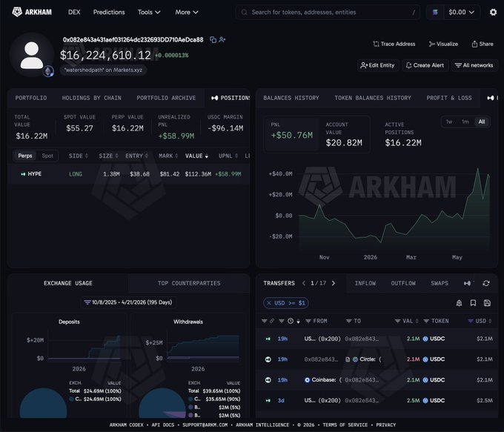The width and height of the screenshot is (504, 432).
Task: Click the Visualize button
Action: 443,44
